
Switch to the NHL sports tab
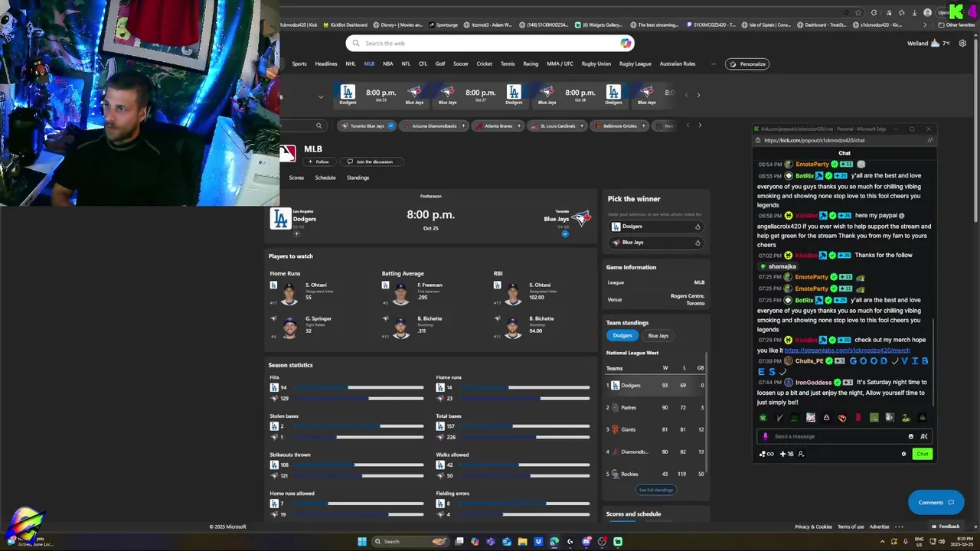pyautogui.click(x=350, y=64)
